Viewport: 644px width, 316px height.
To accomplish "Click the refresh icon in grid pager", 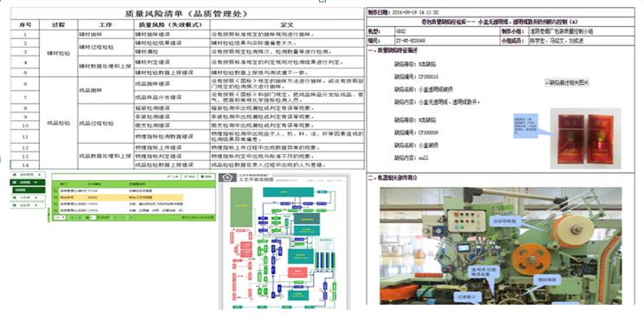I will [x=131, y=217].
